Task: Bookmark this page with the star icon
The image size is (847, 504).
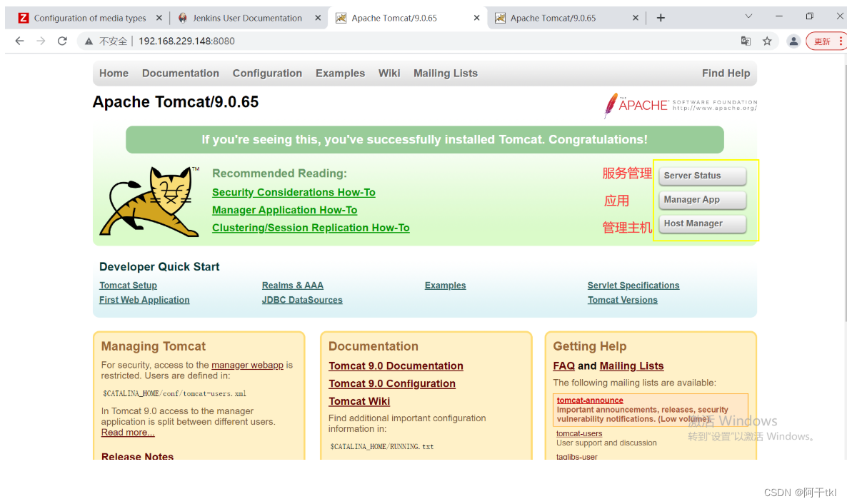Action: (x=767, y=41)
